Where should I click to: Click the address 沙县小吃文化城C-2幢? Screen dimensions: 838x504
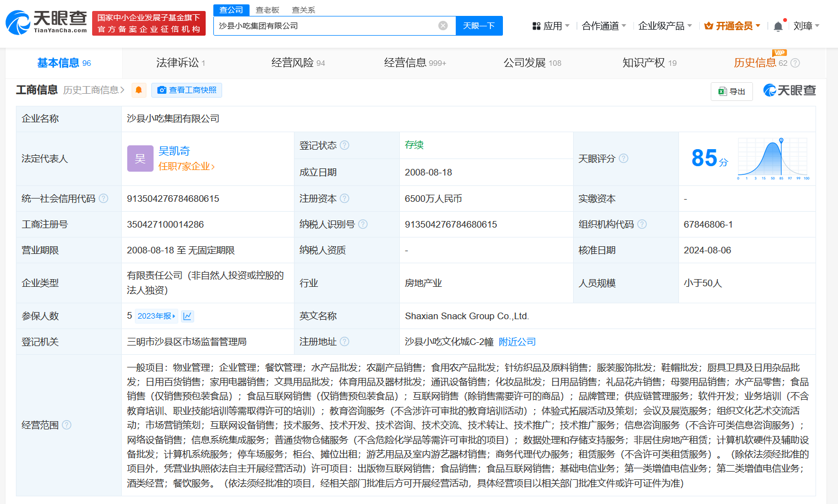pyautogui.click(x=449, y=342)
